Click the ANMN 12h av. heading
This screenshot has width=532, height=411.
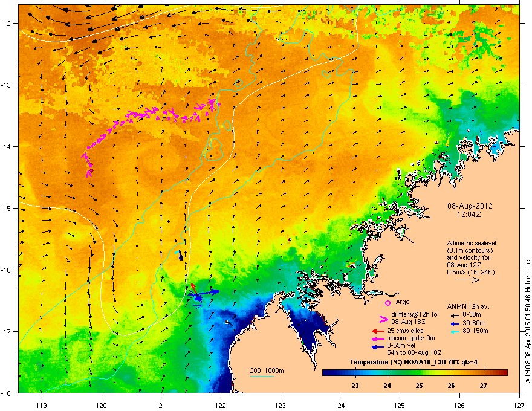[468, 306]
